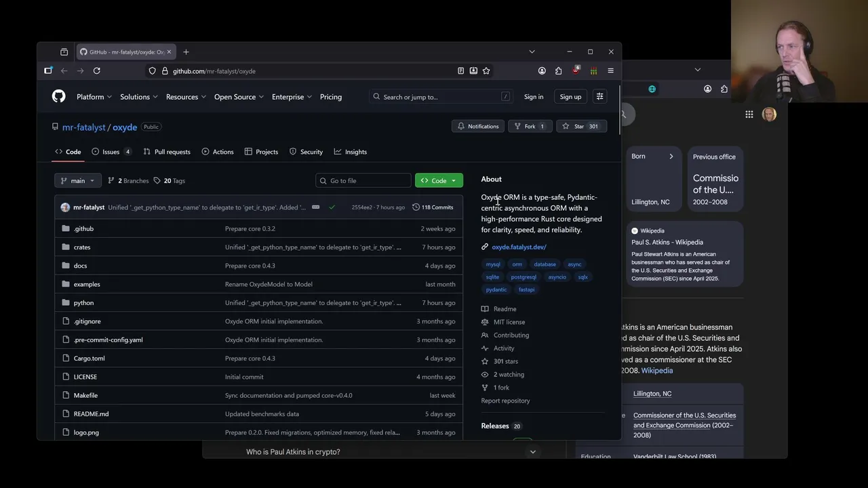Expand the Open Source menu

point(239,97)
